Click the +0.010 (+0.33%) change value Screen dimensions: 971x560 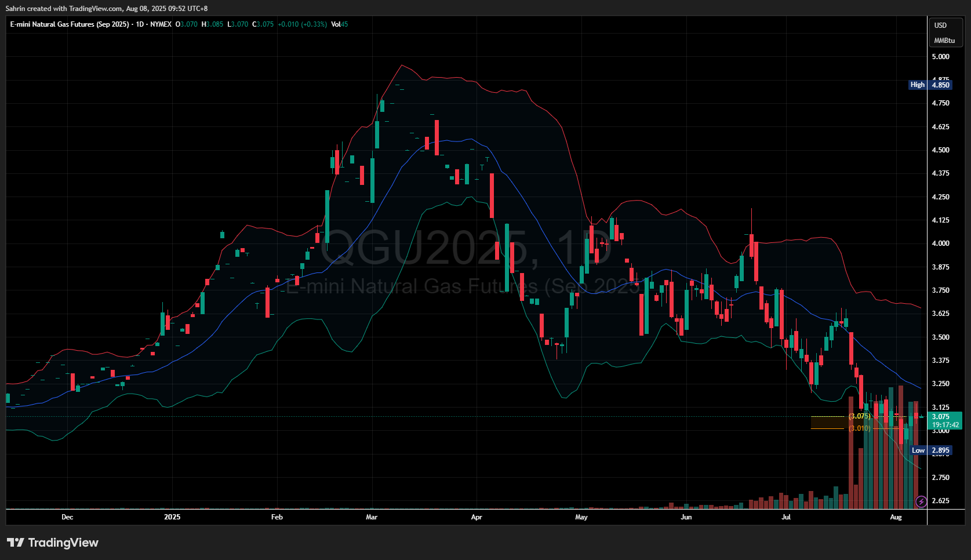tap(302, 24)
